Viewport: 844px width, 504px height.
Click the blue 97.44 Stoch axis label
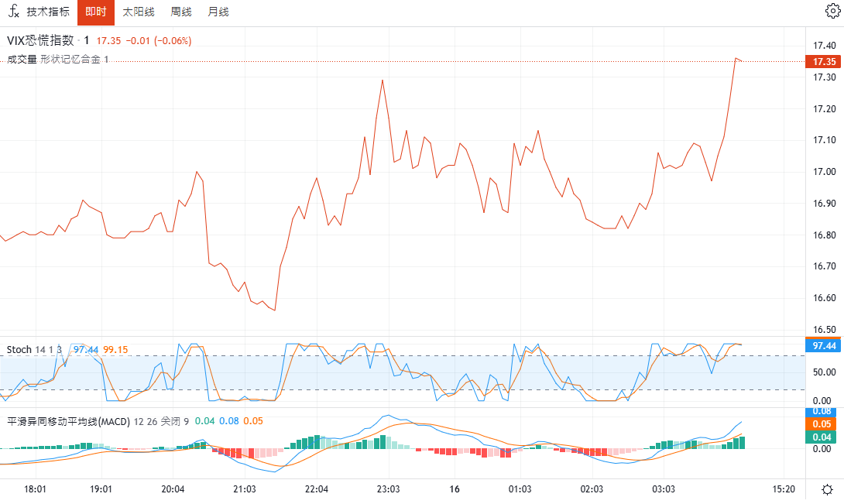[823, 345]
